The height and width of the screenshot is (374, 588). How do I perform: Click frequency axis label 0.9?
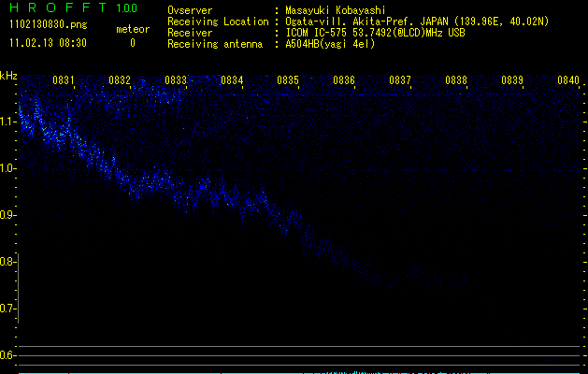7,215
